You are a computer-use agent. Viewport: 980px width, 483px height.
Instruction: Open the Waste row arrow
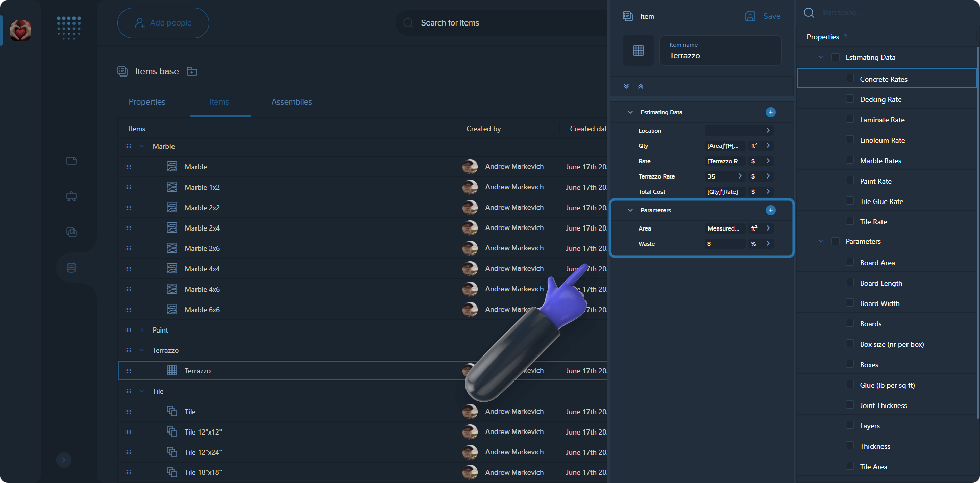[x=768, y=244]
